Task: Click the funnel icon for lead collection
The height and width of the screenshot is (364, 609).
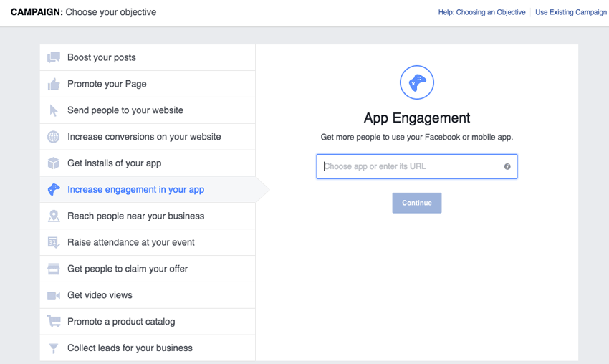Action: click(x=54, y=348)
